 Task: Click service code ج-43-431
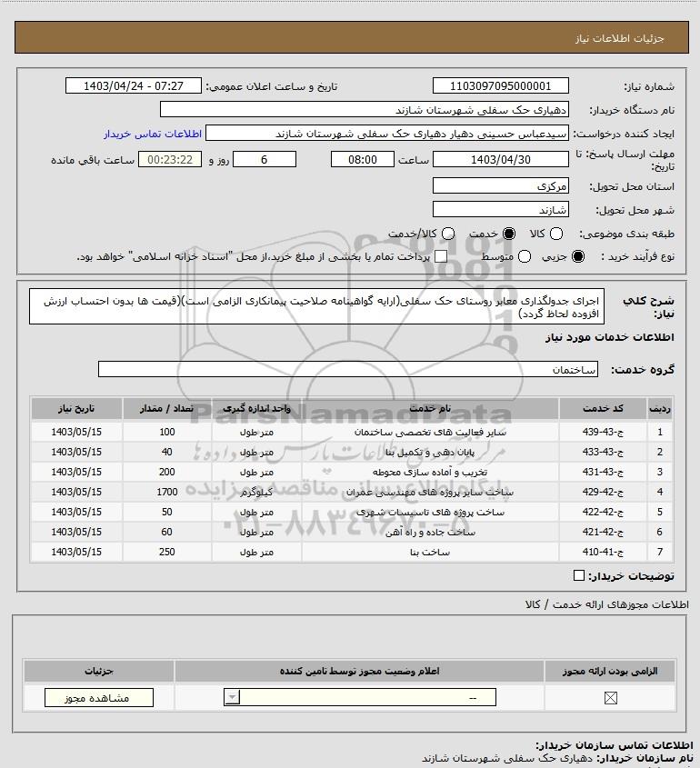(x=603, y=473)
